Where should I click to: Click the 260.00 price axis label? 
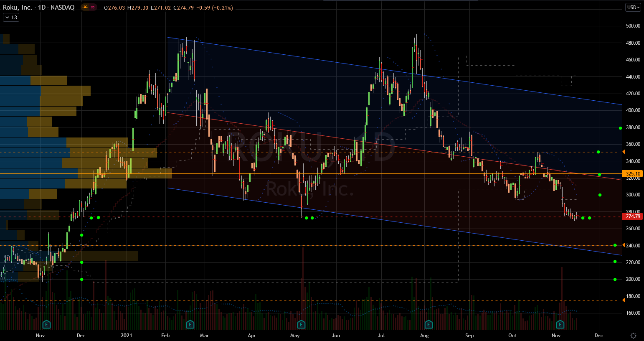pyautogui.click(x=633, y=229)
